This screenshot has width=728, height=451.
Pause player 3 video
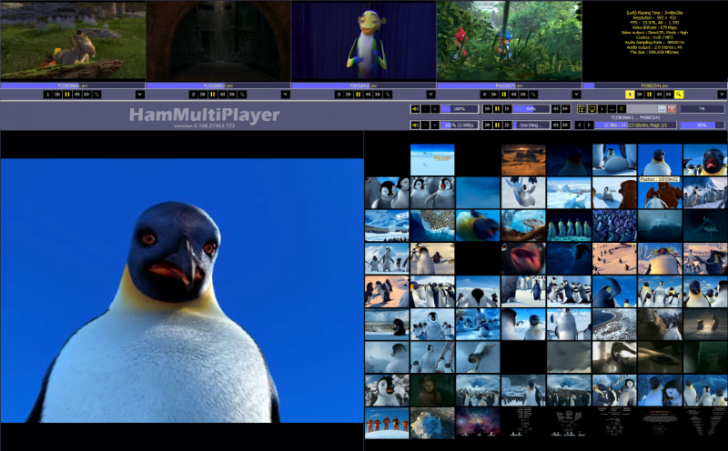(x=358, y=94)
